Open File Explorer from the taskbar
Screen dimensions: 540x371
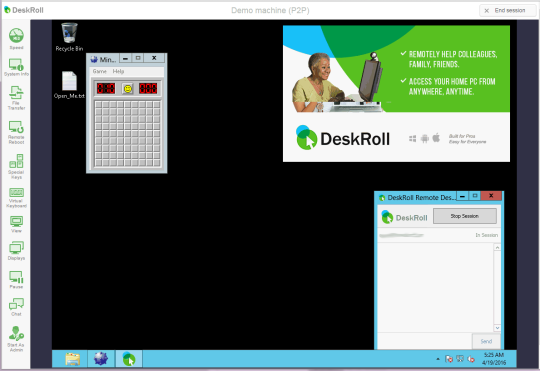[x=73, y=359]
